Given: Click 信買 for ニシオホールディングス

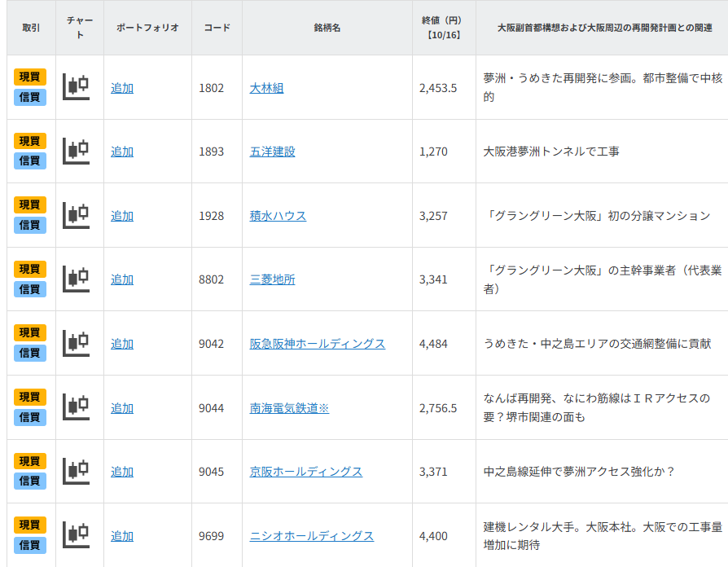Looking at the screenshot, I should 30,545.
